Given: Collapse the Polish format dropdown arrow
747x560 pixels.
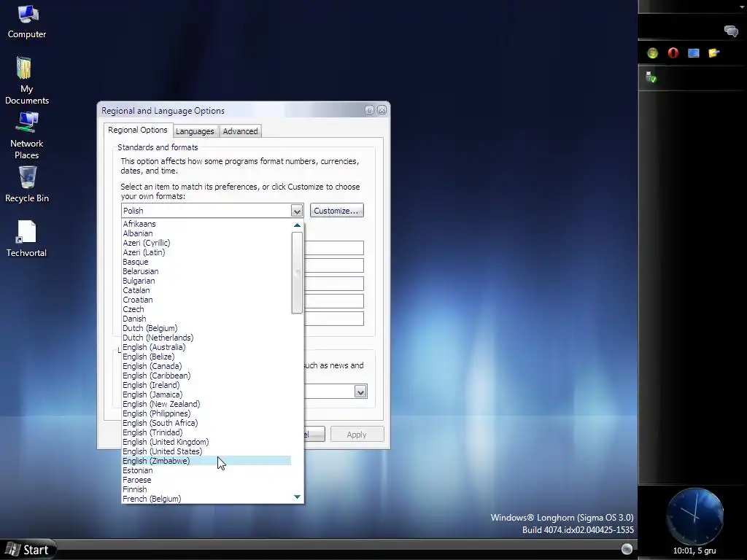Looking at the screenshot, I should coord(297,211).
